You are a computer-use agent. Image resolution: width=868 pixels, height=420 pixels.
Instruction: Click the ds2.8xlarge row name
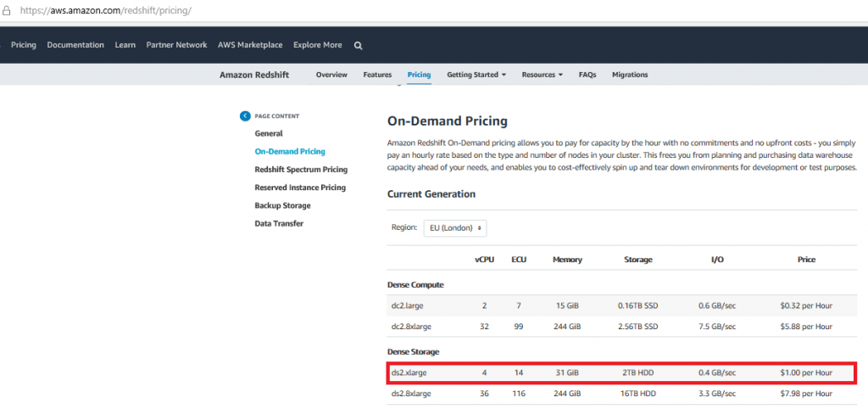click(411, 394)
